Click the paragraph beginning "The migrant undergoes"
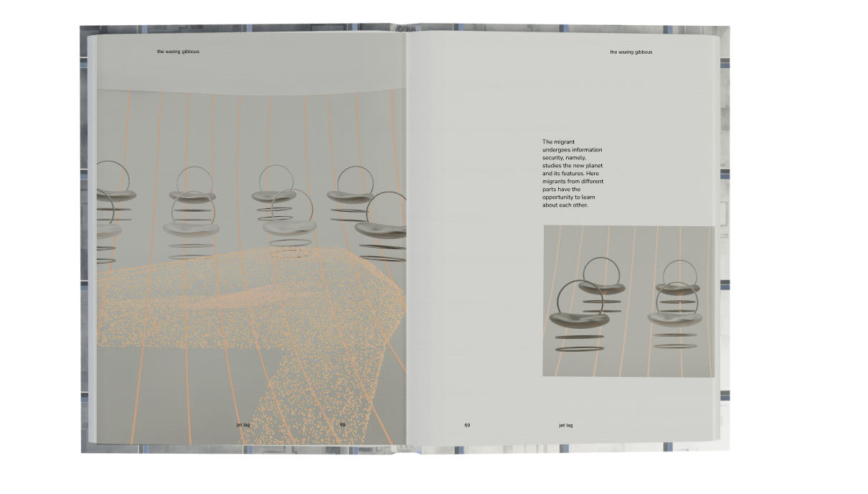The height and width of the screenshot is (494, 868). coord(572,174)
